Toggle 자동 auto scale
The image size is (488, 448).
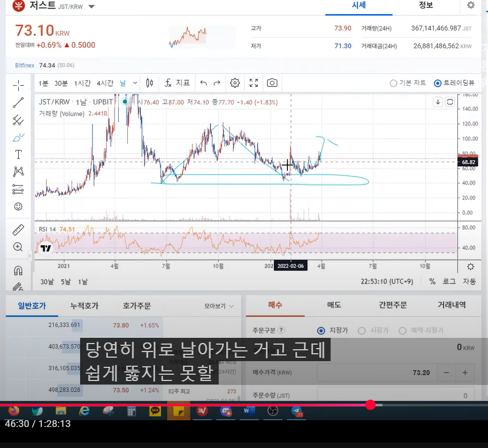coord(469,282)
